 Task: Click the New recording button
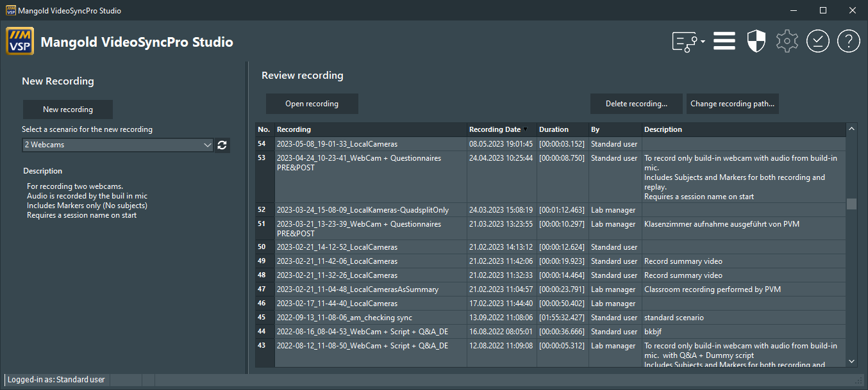coord(68,110)
